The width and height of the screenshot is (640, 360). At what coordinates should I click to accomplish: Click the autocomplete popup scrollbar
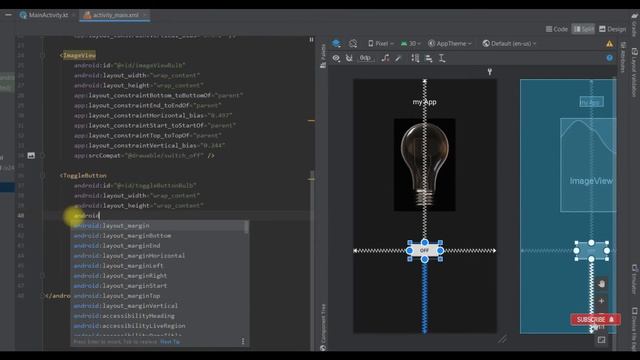(x=247, y=227)
